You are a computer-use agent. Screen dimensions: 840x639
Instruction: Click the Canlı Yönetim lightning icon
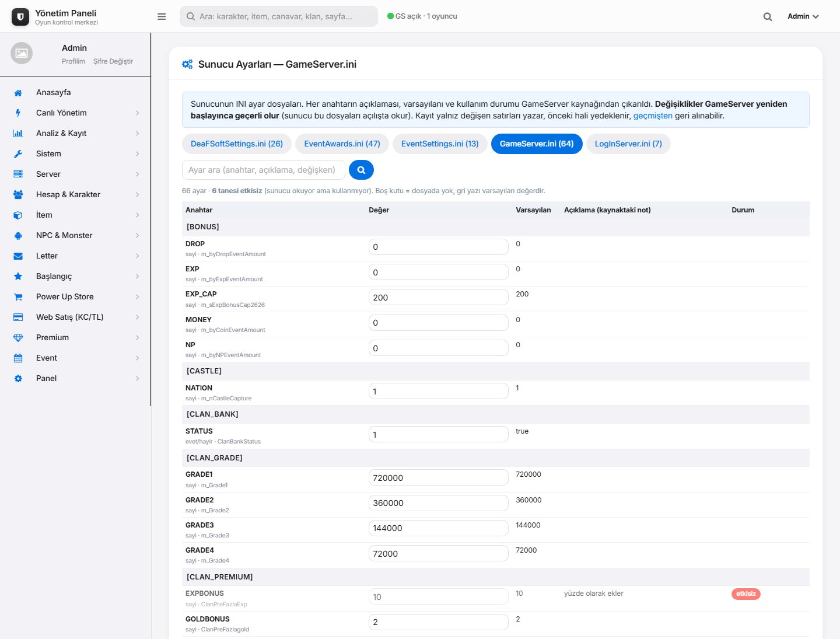(18, 113)
